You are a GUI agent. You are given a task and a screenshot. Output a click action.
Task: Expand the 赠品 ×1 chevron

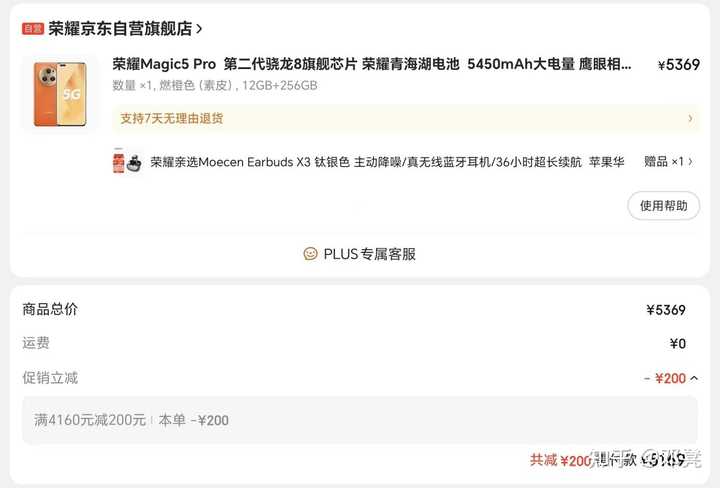click(x=690, y=162)
